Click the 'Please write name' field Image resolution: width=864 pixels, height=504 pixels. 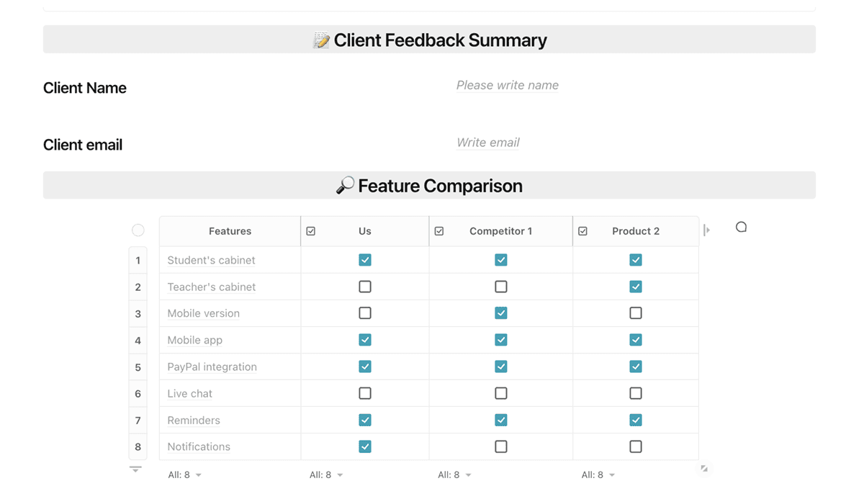pos(507,85)
